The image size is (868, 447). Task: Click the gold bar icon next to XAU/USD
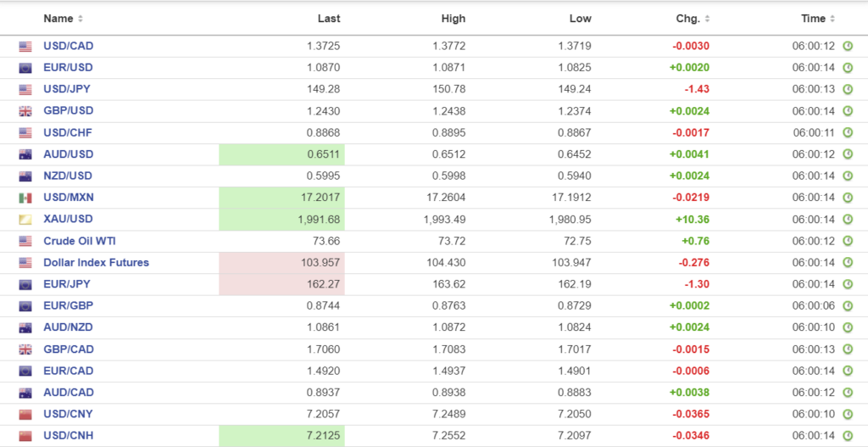click(25, 220)
